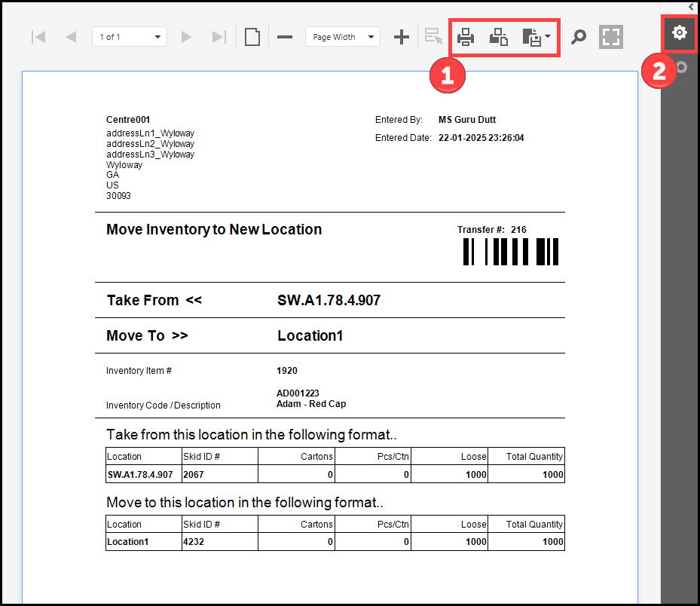Click the second side panel tab under the gear
Image resolution: width=700 pixels, height=606 pixels.
click(681, 68)
